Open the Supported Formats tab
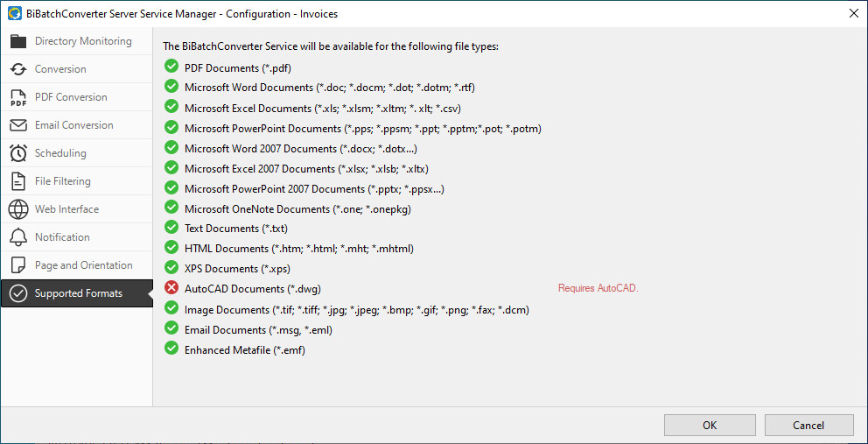Image resolution: width=868 pixels, height=444 pixels. tap(78, 293)
